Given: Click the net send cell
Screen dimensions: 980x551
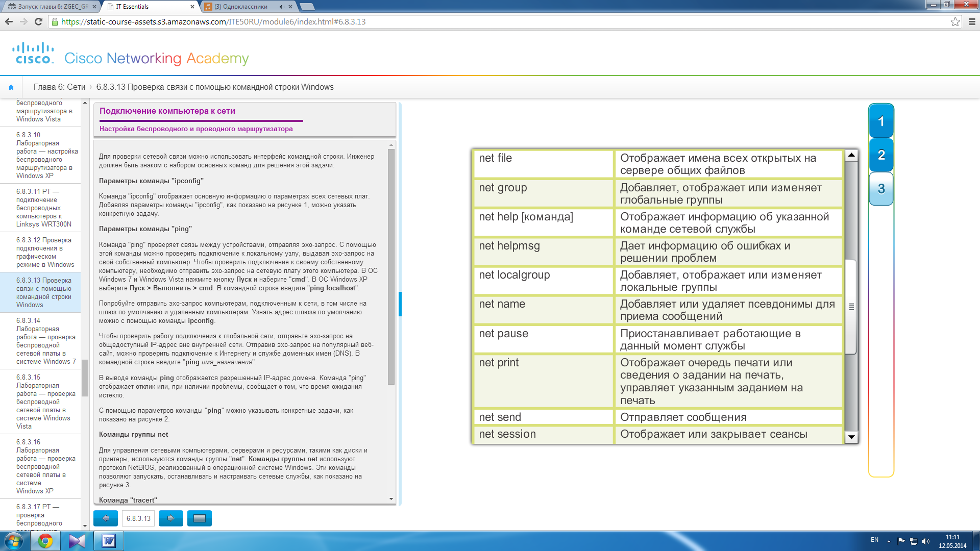Looking at the screenshot, I should [544, 417].
